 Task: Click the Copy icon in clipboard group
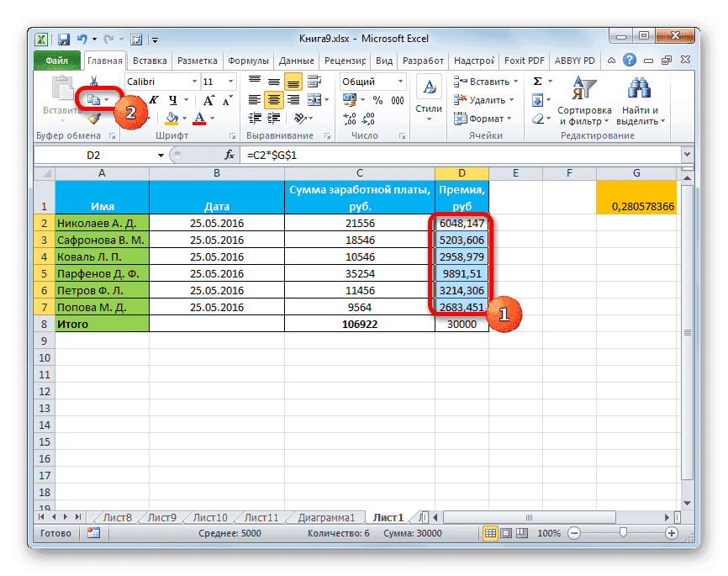click(92, 101)
